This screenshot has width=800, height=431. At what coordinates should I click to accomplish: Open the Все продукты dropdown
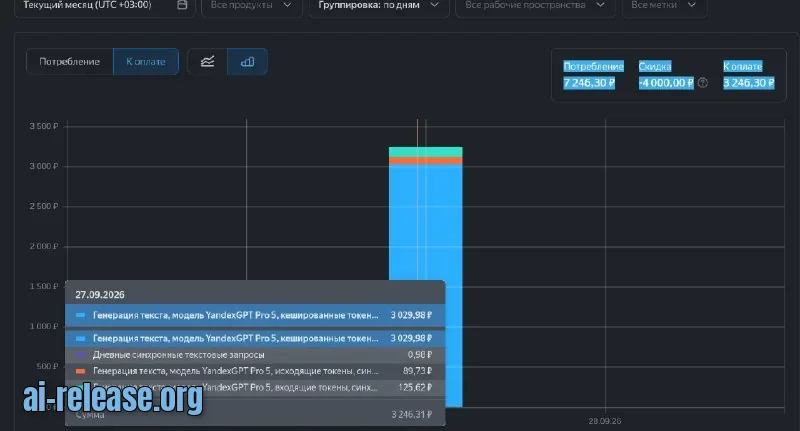(x=252, y=6)
